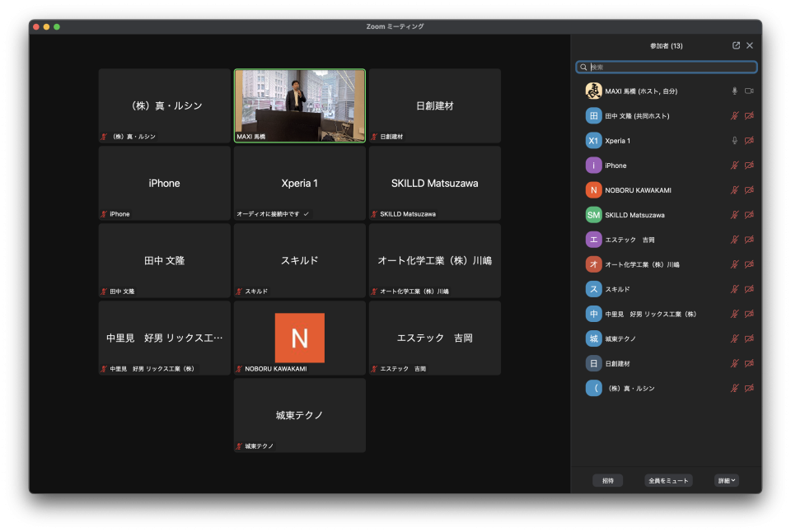791x532 pixels.
Task: Click camera-off icon for 日創建材 in list
Action: click(x=749, y=363)
